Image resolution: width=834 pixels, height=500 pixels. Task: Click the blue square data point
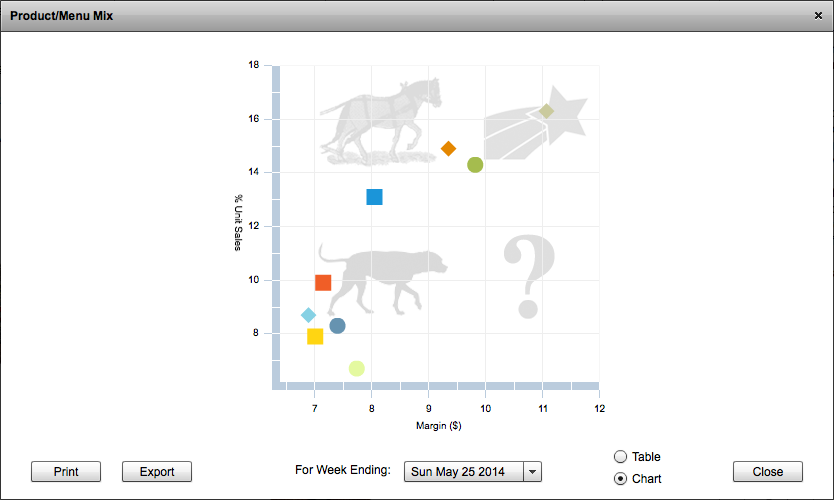pyautogui.click(x=374, y=197)
